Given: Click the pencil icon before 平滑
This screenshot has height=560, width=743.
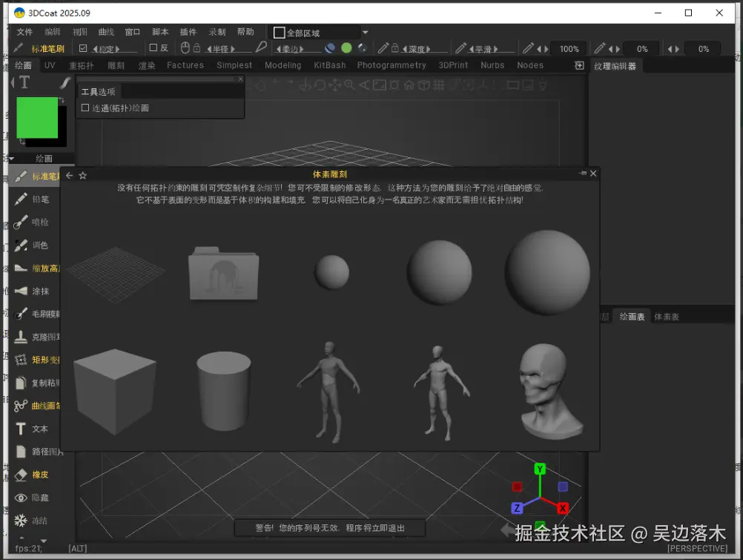Looking at the screenshot, I should pos(460,48).
